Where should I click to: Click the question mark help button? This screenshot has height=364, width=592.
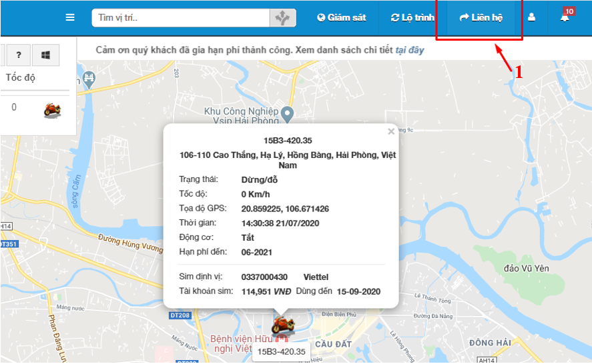(19, 55)
